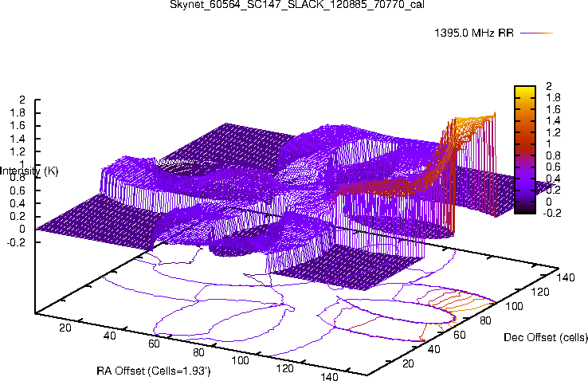Click the Dec axis tick label 100
Viewport: 588px width, 381px height.
514,306
